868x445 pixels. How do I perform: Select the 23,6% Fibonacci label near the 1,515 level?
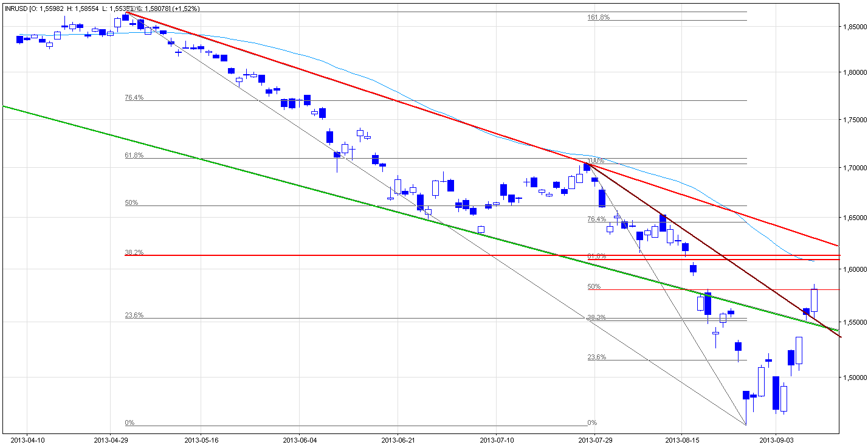point(596,357)
